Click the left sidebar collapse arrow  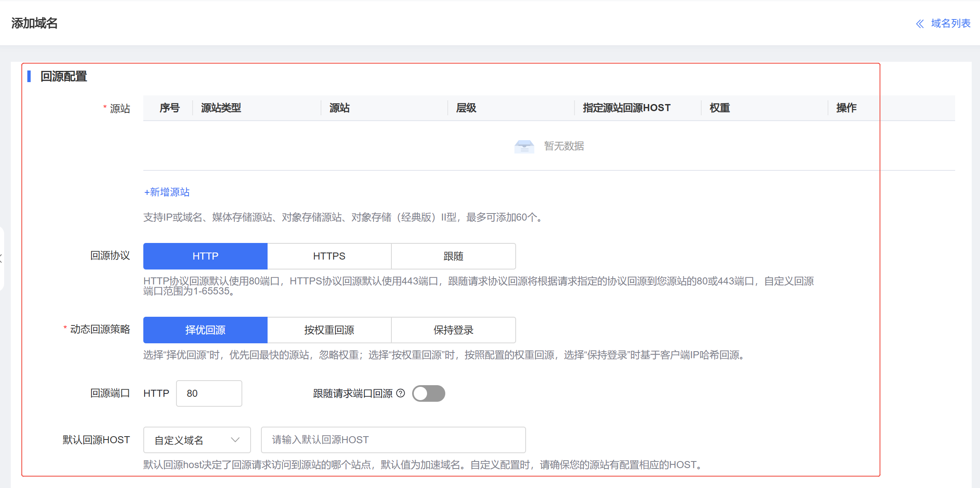2,258
